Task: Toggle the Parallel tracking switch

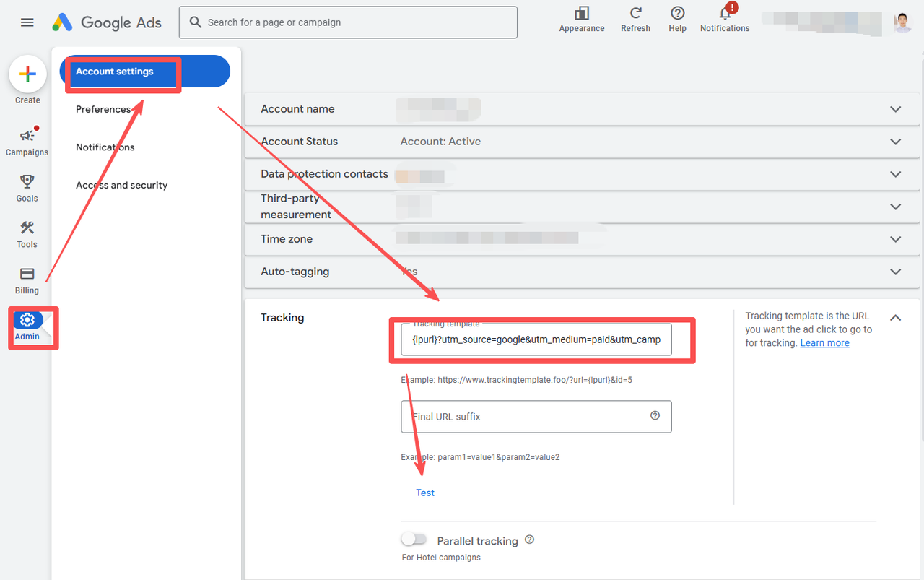Action: pyautogui.click(x=414, y=540)
